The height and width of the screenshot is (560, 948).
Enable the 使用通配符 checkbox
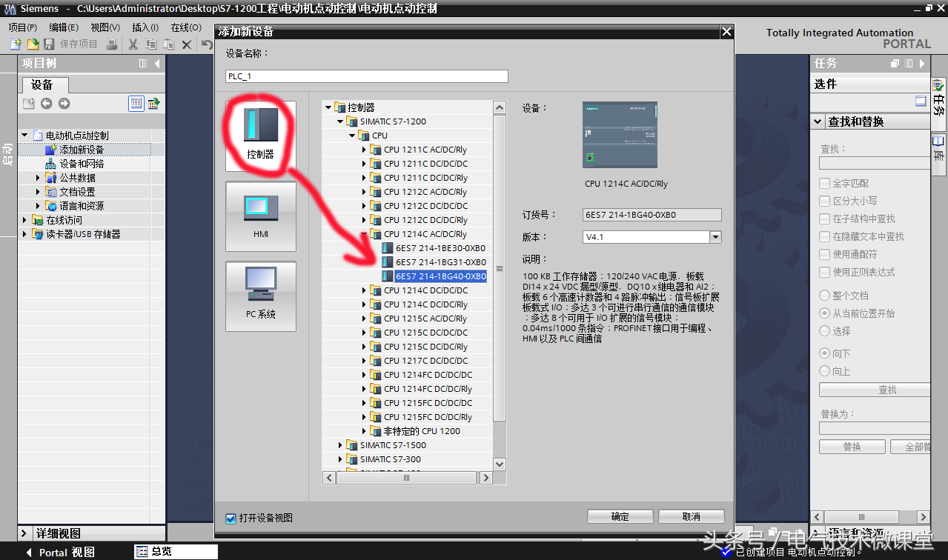[x=824, y=254]
